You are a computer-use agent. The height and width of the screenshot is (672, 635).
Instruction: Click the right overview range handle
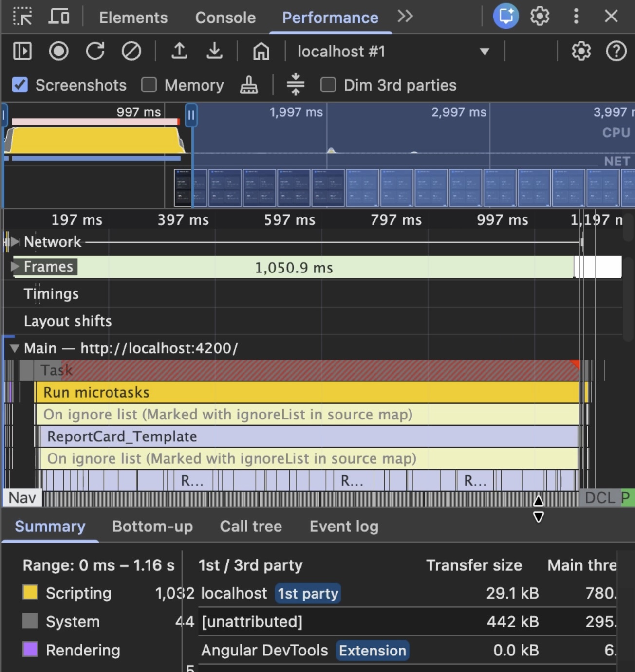191,115
